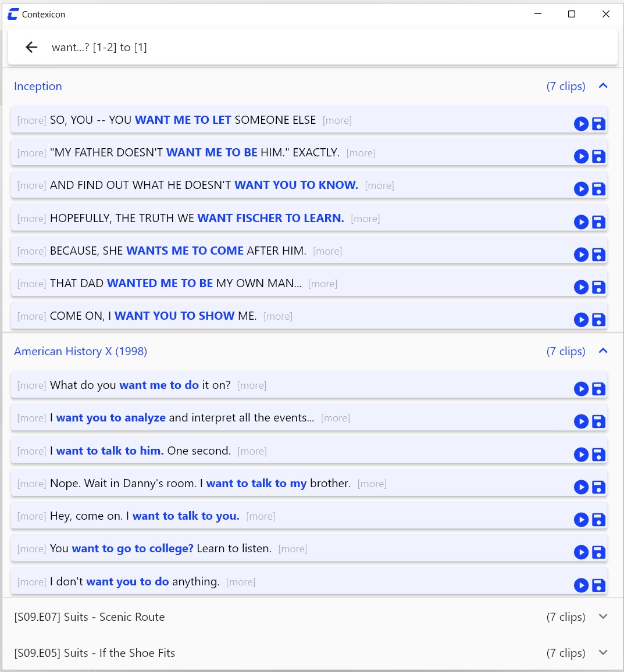Show more after 'Learn to listen.'

pos(293,549)
